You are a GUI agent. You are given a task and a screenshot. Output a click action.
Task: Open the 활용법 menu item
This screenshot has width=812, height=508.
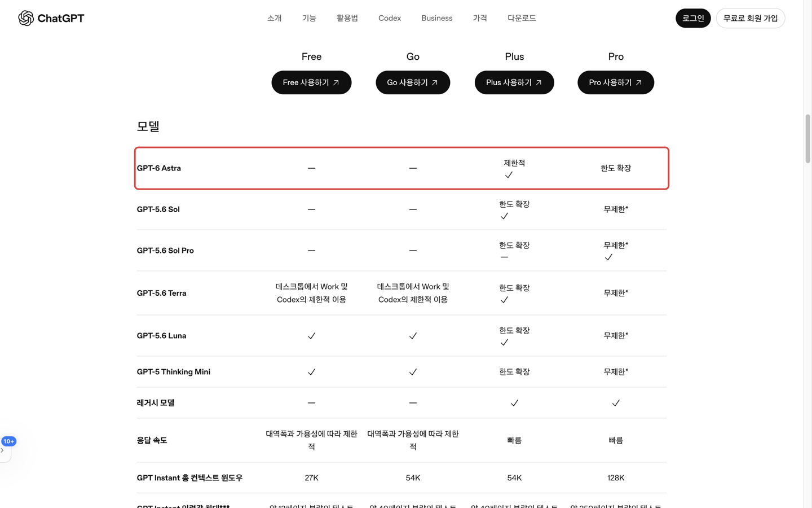[347, 18]
